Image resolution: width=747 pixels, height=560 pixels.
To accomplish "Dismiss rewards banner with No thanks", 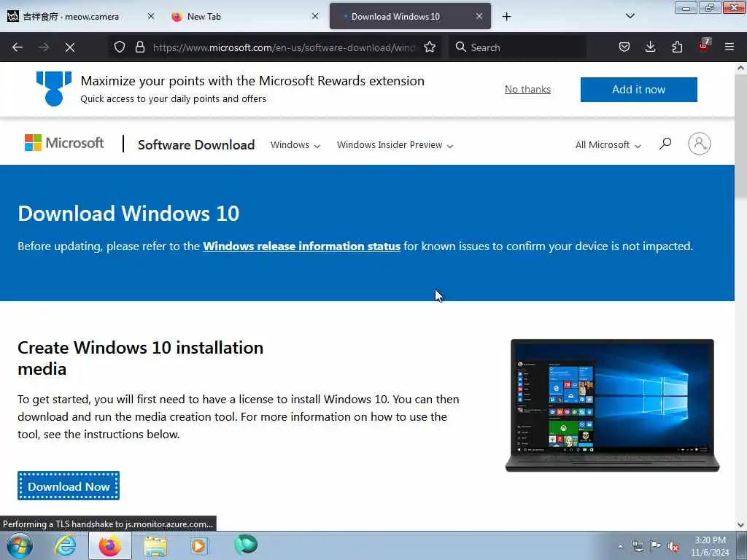I will coord(527,90).
